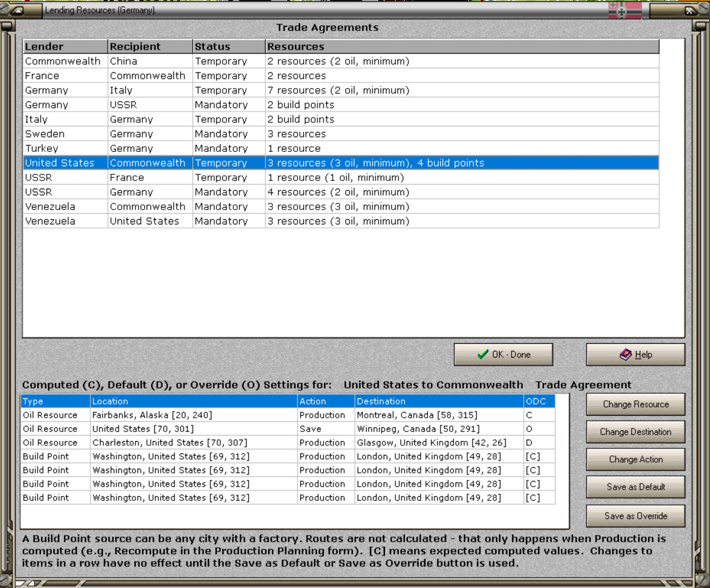Click the Type column header
Viewport: 710px width, 588px height.
coord(56,401)
